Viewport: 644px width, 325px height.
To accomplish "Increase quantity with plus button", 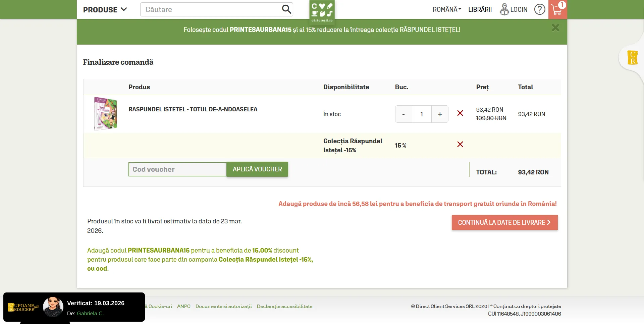I will click(x=440, y=114).
